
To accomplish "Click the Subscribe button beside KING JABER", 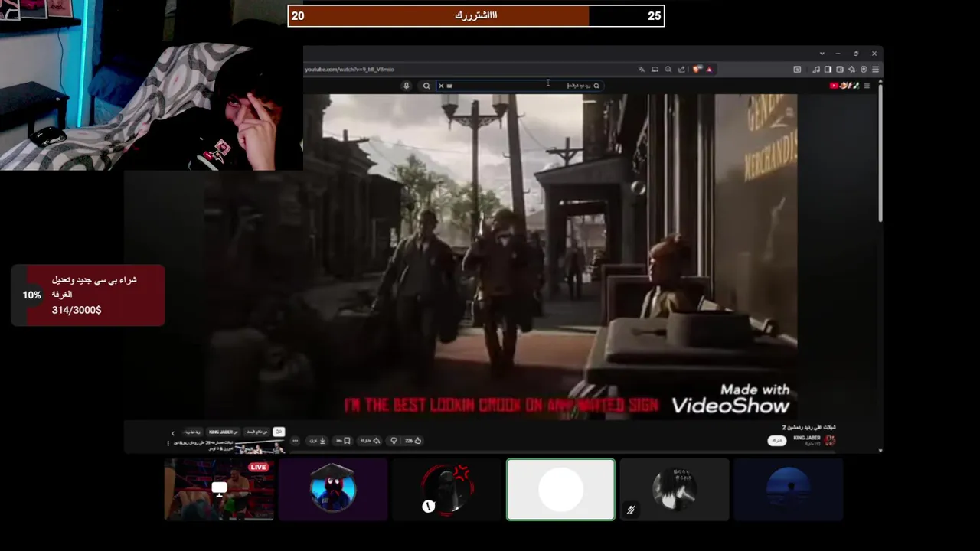I will click(777, 440).
